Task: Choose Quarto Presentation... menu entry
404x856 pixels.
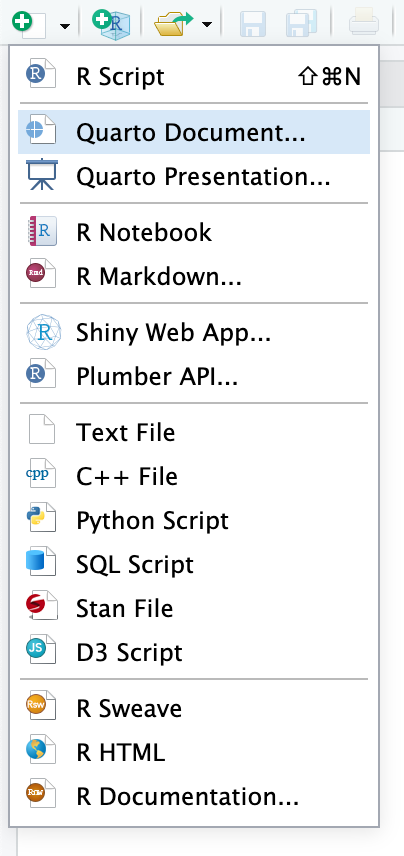Action: coord(194,176)
